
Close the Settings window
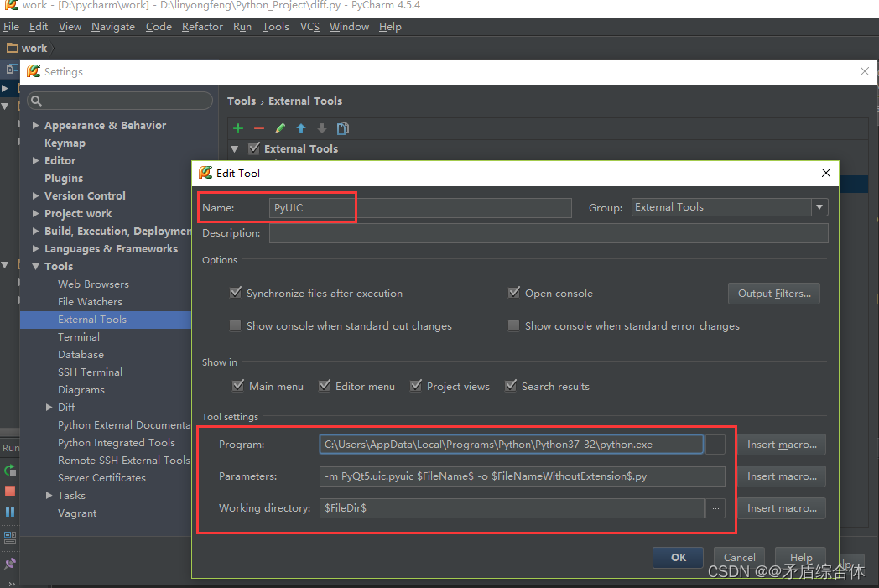click(x=865, y=72)
